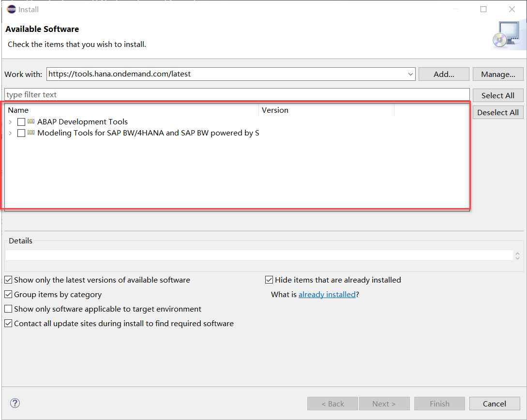Click the help question mark icon

tap(15, 403)
